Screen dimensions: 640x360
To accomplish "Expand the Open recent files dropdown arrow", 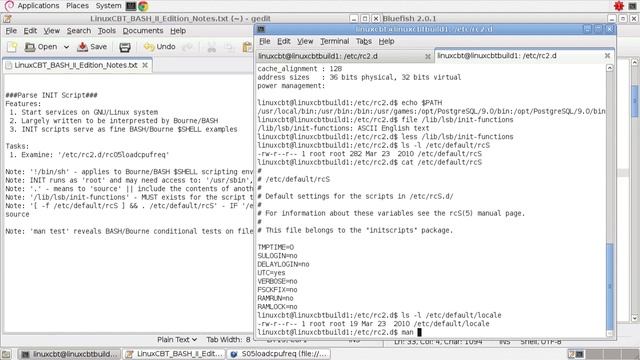I will [66, 47].
